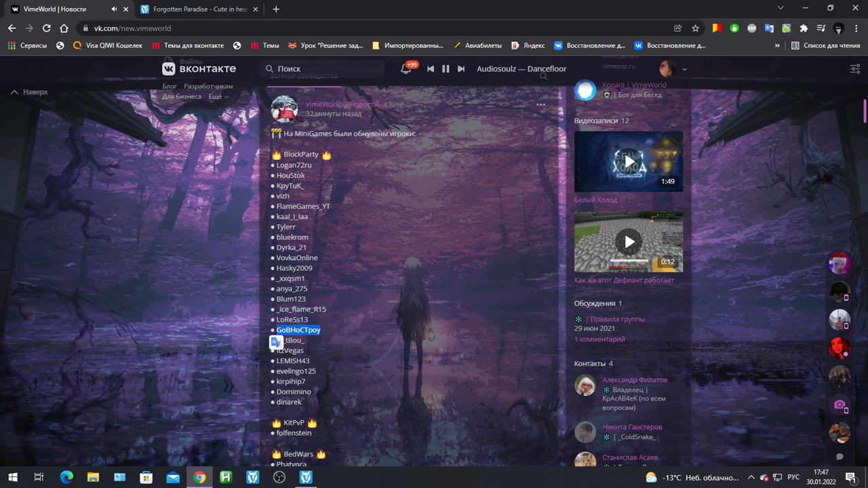Go to the previous audio track
This screenshot has width=868, height=488.
click(430, 68)
